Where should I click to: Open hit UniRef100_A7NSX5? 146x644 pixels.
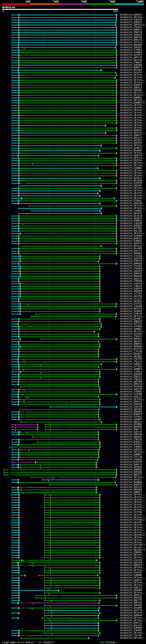coord(131,20)
